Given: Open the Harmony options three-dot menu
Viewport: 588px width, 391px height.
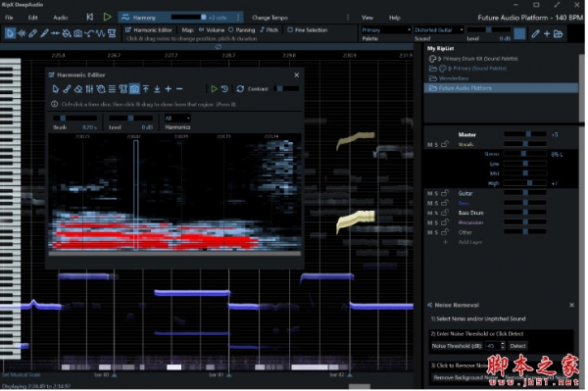Looking at the screenshot, I should (239, 18).
